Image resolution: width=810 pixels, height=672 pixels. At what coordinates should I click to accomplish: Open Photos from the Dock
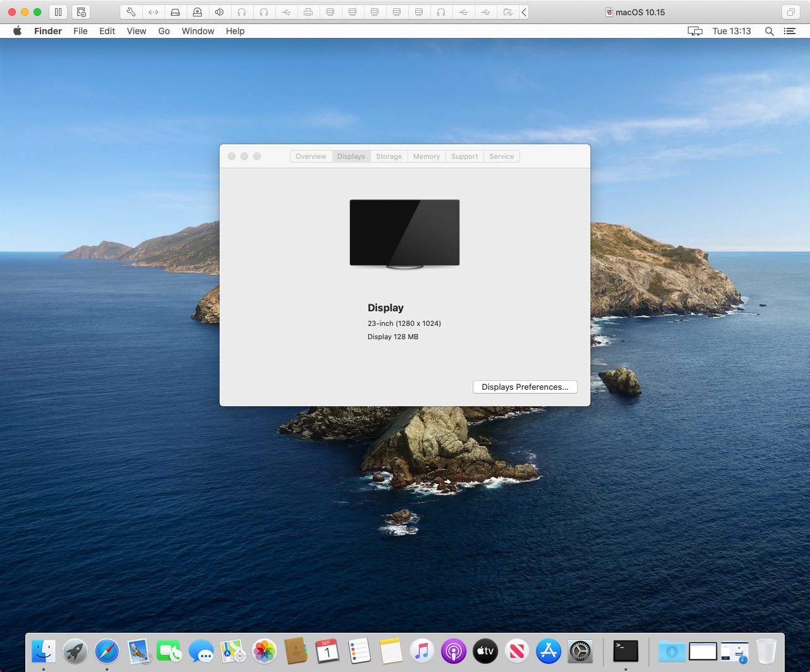pos(264,651)
